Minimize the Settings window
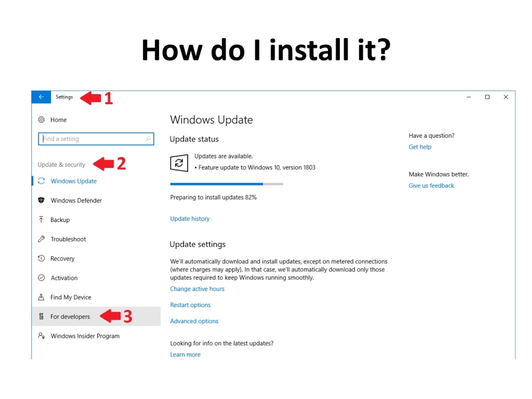 [x=469, y=97]
